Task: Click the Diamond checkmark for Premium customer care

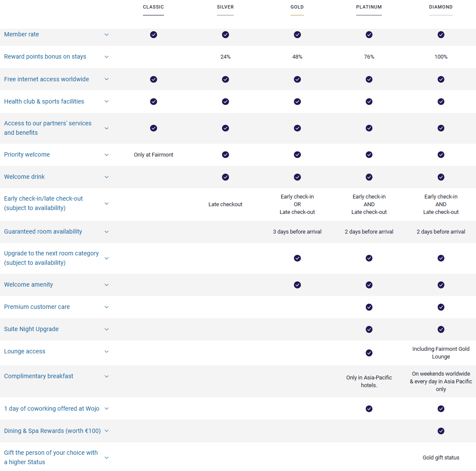Action: coord(441,307)
